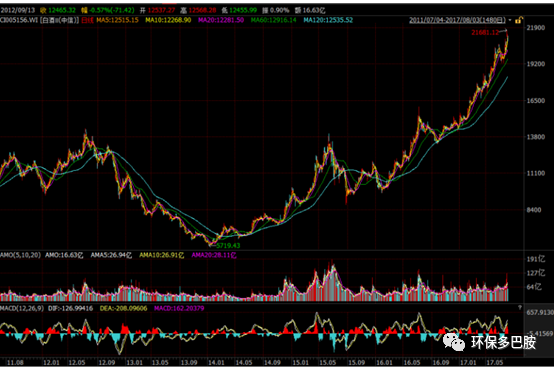Select the MA20 magenta indicator label

coord(221,20)
